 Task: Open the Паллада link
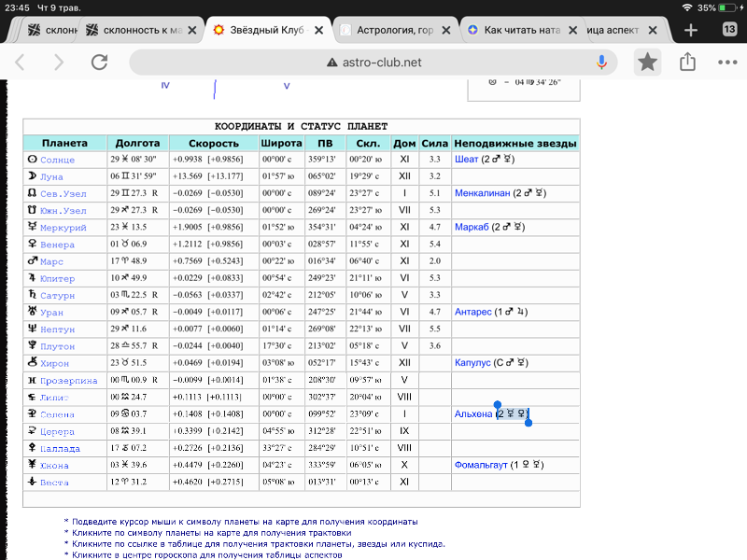coord(60,449)
